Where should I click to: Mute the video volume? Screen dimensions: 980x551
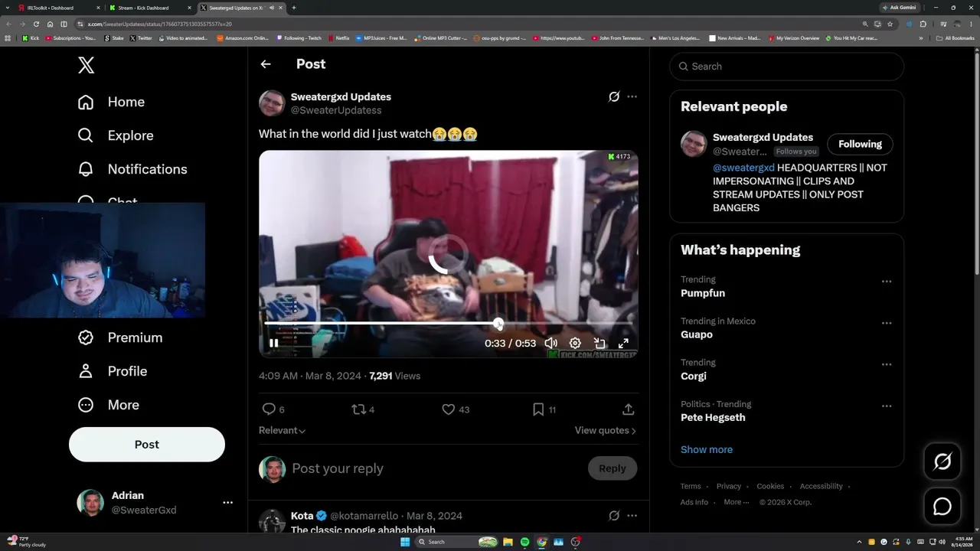pyautogui.click(x=550, y=344)
